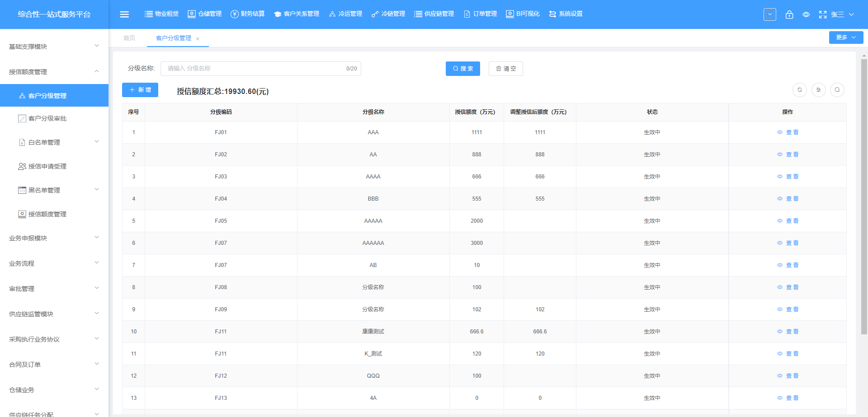The height and width of the screenshot is (417, 868).
Task: Click the 清空 button
Action: tap(505, 69)
